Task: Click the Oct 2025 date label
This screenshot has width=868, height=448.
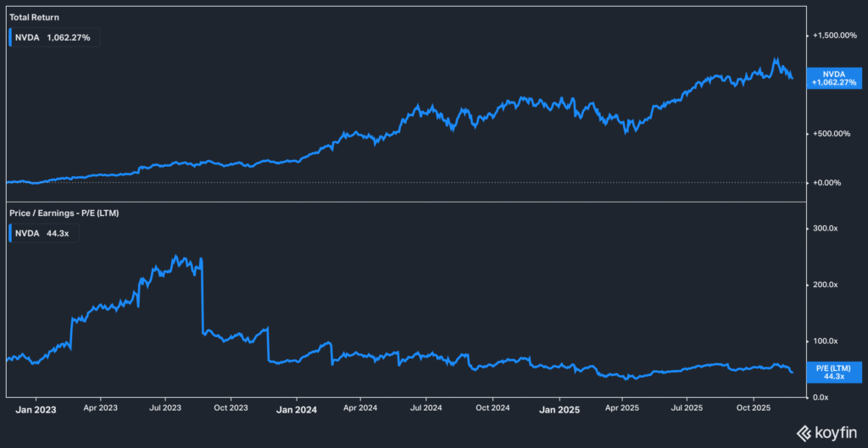Action: point(754,410)
